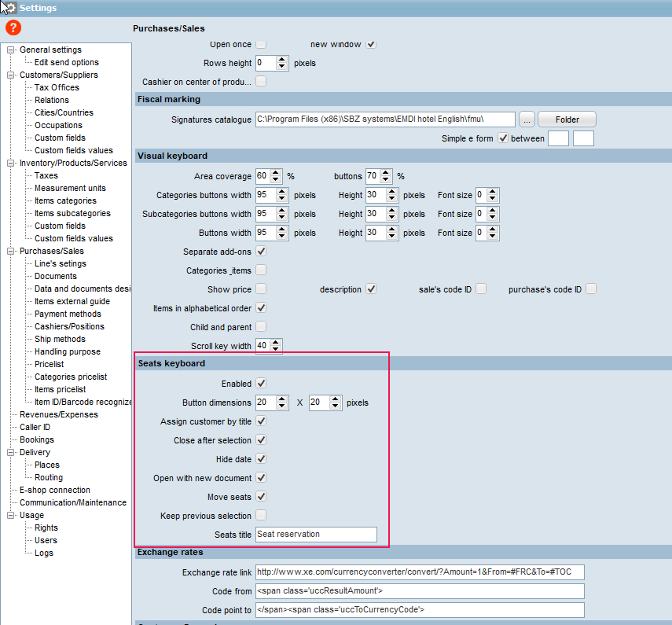Collapse the Inventory/Products/Services tree node
Image resolution: width=672 pixels, height=625 pixels.
10,163
